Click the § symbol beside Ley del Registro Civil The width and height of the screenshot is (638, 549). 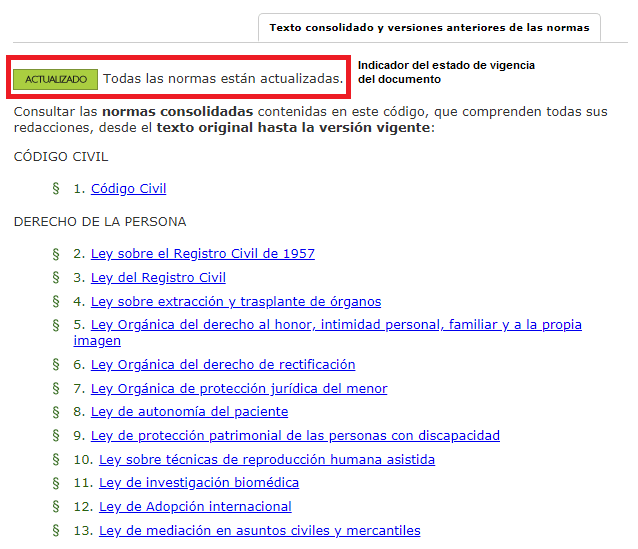point(56,278)
